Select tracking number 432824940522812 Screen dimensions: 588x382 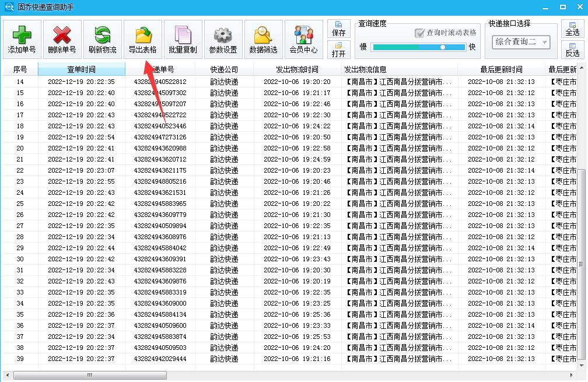[x=160, y=82]
